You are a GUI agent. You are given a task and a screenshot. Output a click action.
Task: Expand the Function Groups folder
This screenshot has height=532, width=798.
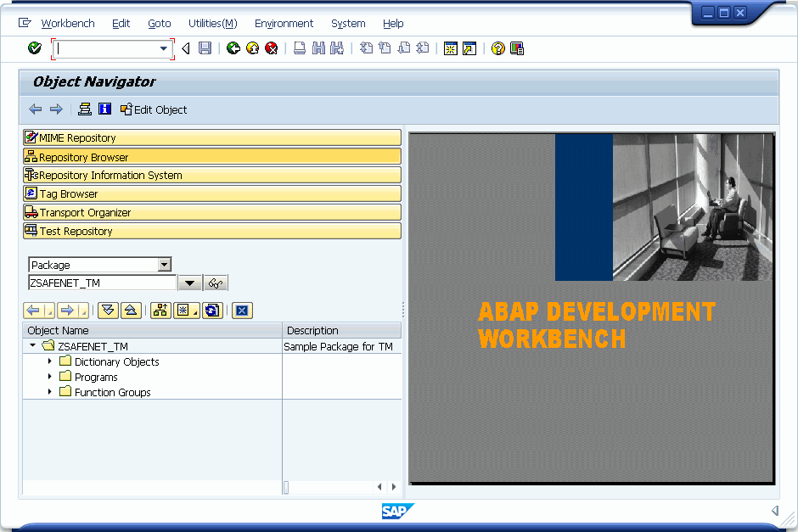[50, 392]
